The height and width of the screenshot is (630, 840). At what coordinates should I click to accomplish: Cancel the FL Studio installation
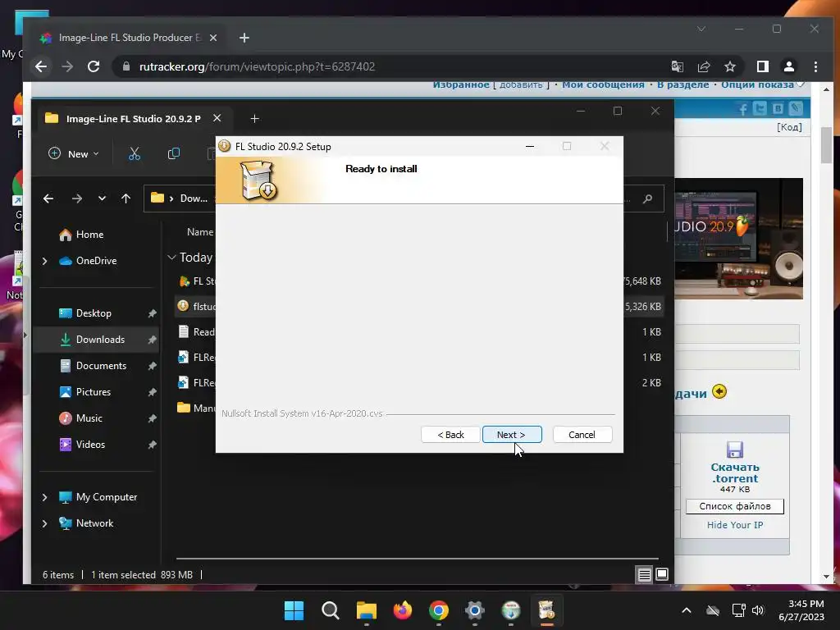click(582, 435)
